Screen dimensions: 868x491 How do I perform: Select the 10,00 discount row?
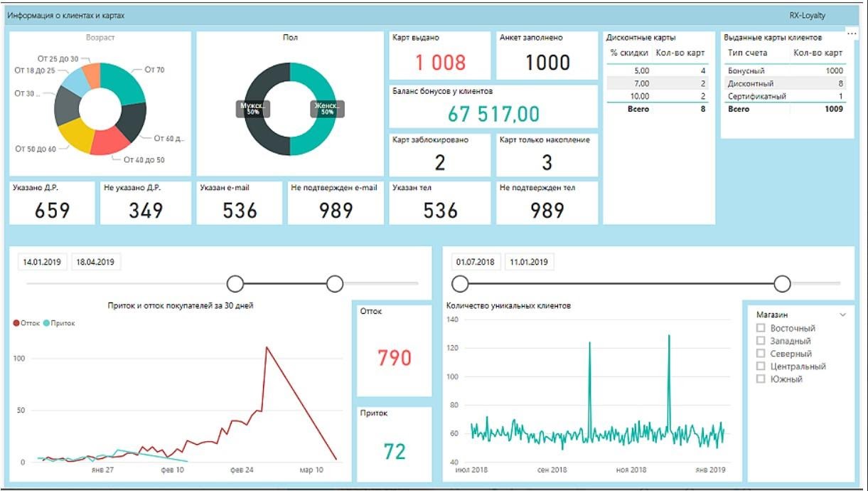click(x=657, y=96)
